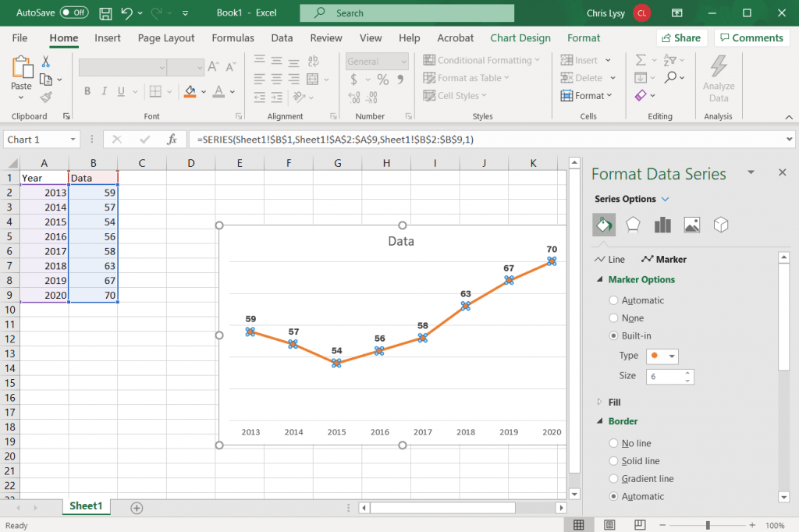Viewport: 799px width, 532px height.
Task: Switch to the Chart Design ribbon tab
Action: [520, 37]
